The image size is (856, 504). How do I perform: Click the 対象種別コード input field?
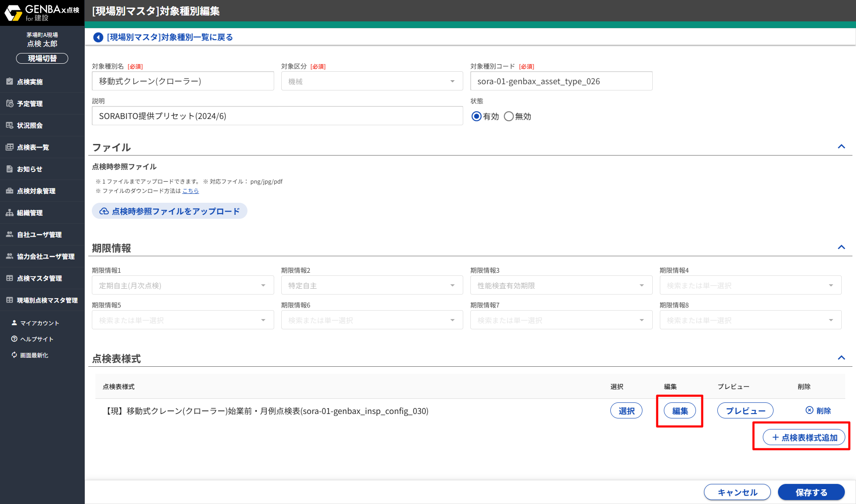click(561, 81)
